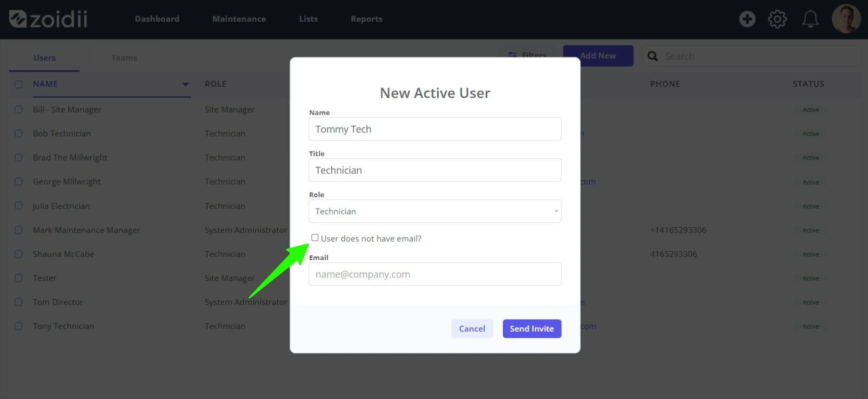Select checkbox for Shauna McCabe
The image size is (868, 399).
19,254
